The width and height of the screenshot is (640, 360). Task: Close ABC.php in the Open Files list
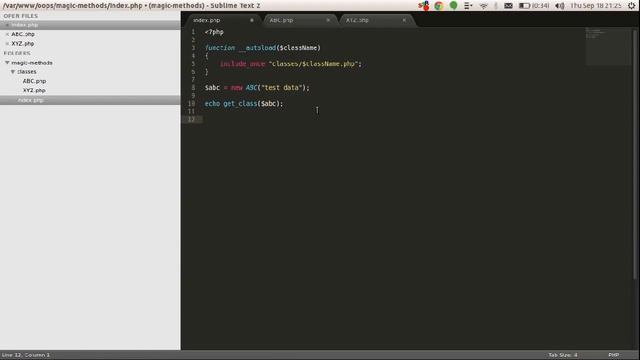(x=7, y=34)
